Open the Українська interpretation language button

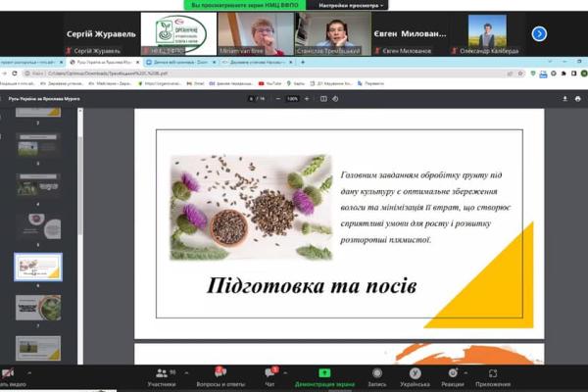415,377
